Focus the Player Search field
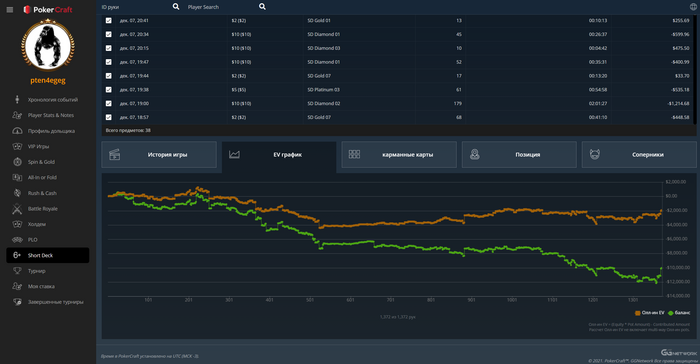The height and width of the screenshot is (364, 700). [x=222, y=7]
